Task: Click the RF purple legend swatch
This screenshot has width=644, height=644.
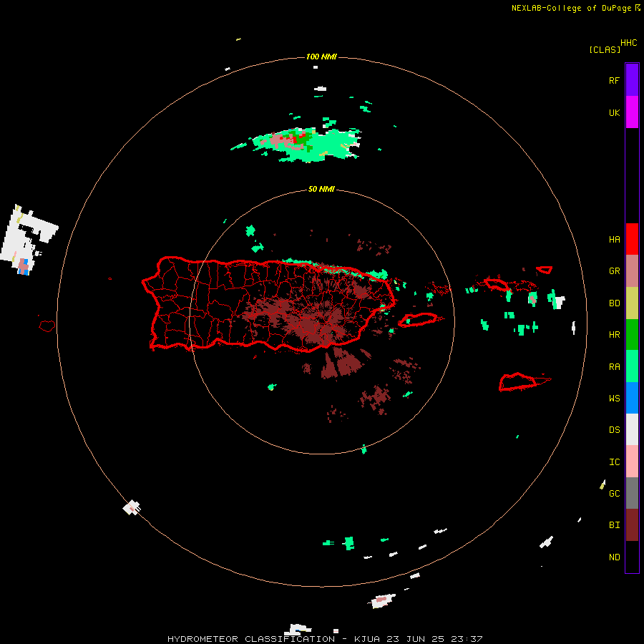Action: (632, 80)
